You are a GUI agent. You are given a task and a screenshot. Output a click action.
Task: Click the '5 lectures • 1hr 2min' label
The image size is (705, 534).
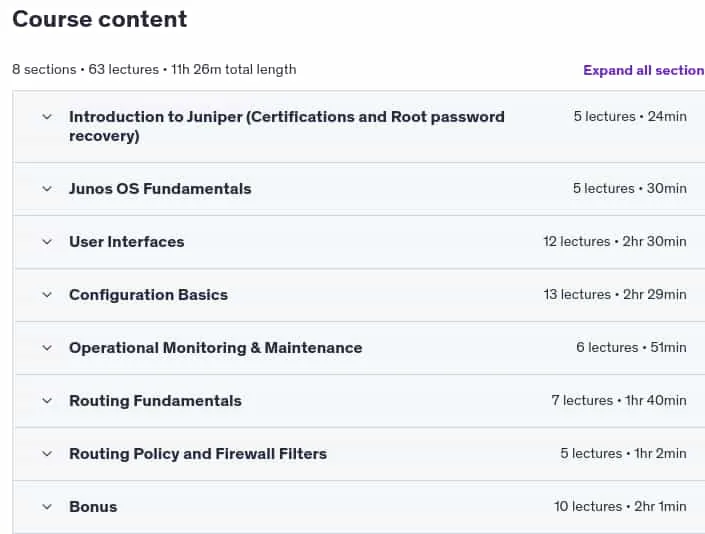coord(623,454)
